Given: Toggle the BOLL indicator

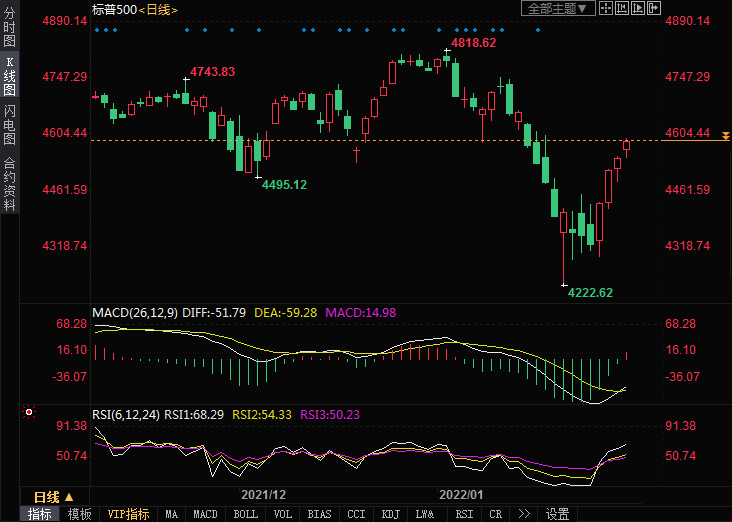Looking at the screenshot, I should tap(245, 514).
